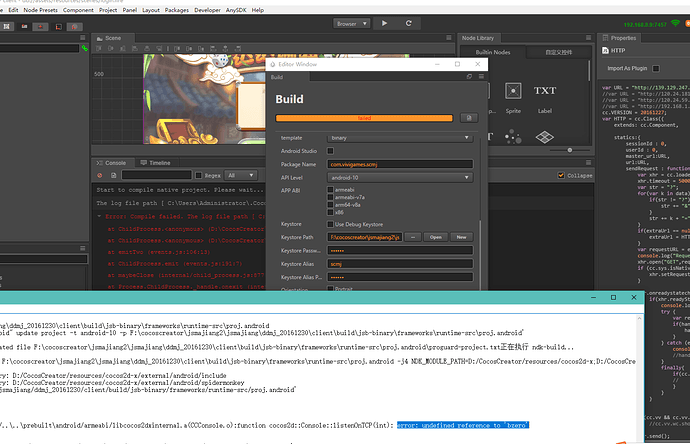The height and width of the screenshot is (444, 690).
Task: Click the align bottom icon in Scene toolbar
Action: pyautogui.click(x=123, y=48)
